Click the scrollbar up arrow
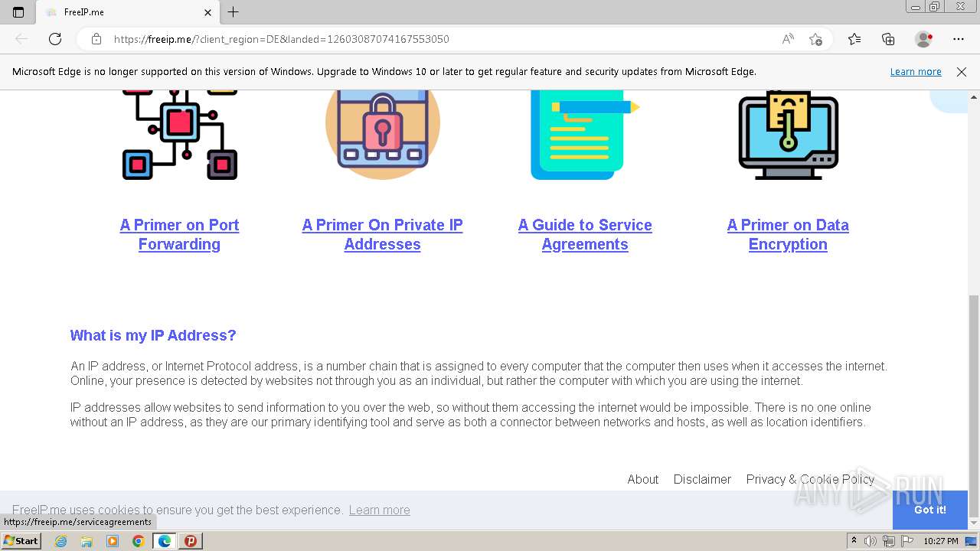 click(974, 97)
